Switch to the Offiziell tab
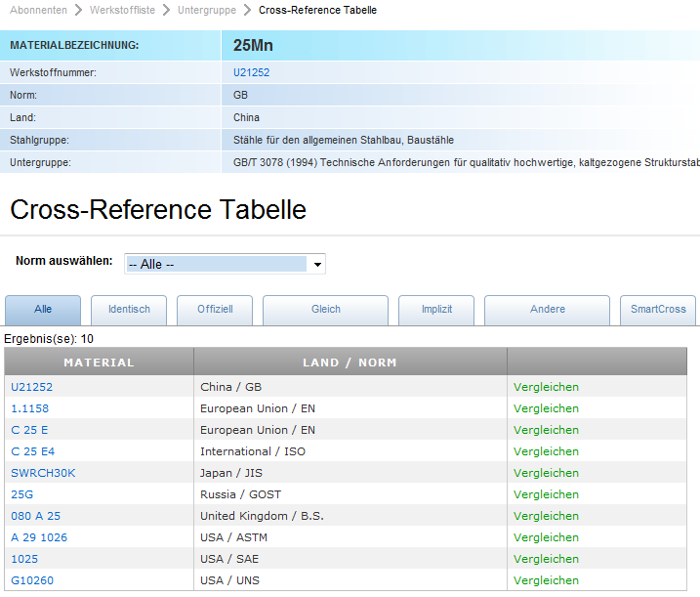The width and height of the screenshot is (700, 597). click(x=215, y=310)
